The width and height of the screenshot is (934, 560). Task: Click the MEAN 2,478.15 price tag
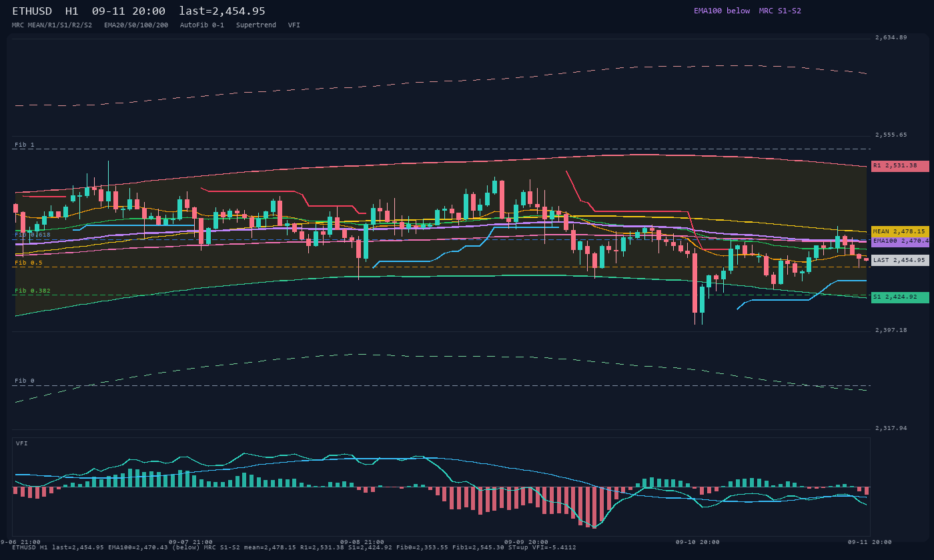coord(900,231)
